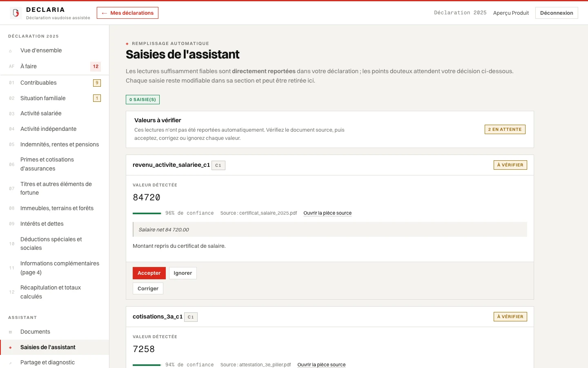Open the Activité salariée section

(55, 113)
